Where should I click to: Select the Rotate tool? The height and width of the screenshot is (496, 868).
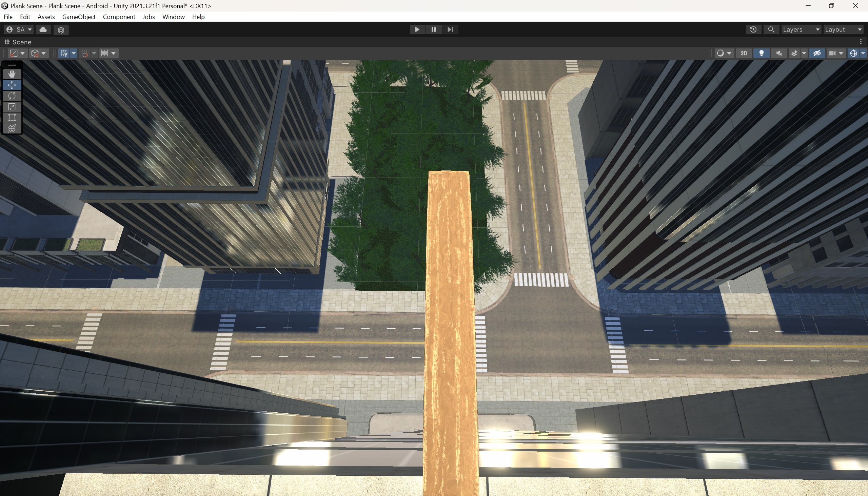[12, 96]
